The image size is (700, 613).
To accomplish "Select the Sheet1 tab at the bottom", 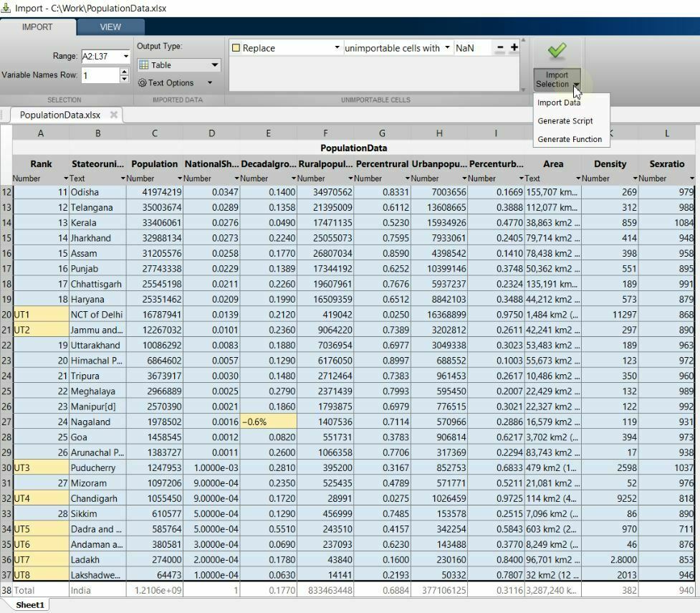I will [x=29, y=605].
